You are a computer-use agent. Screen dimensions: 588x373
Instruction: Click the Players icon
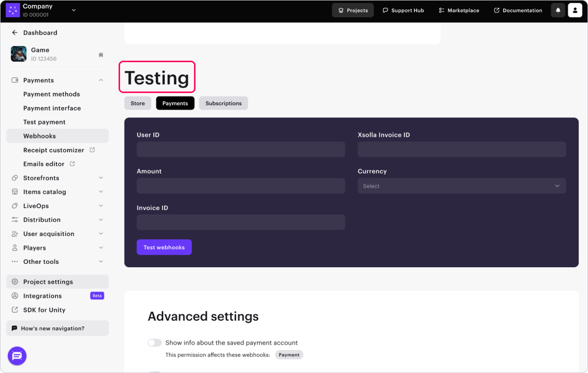15,248
